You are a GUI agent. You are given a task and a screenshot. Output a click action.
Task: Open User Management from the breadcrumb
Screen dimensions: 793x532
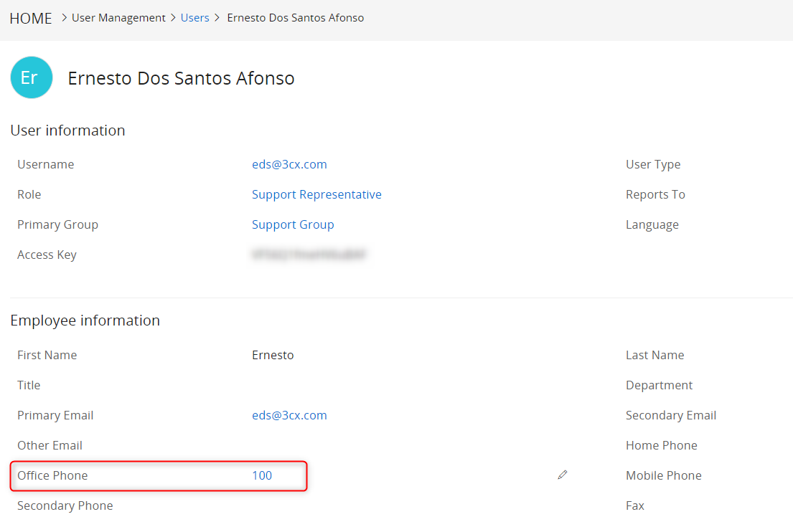[x=118, y=18]
